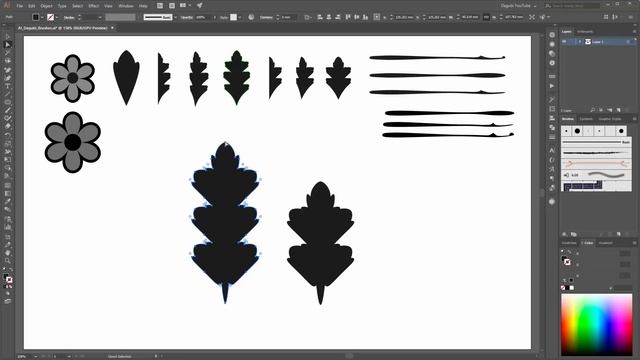Select the Direct Selection tool
Image resolution: width=640 pixels, height=360 pixels.
[x=8, y=45]
